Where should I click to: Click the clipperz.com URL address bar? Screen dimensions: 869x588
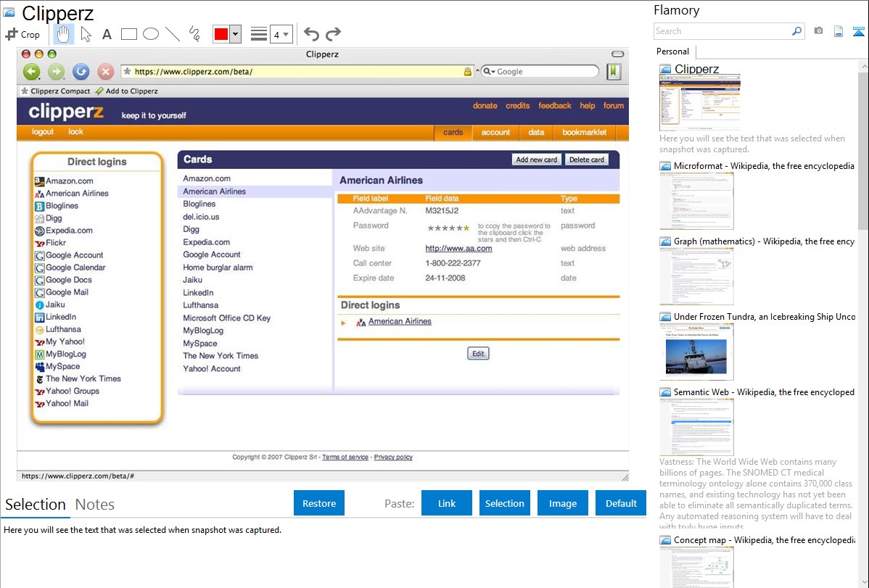coord(297,72)
